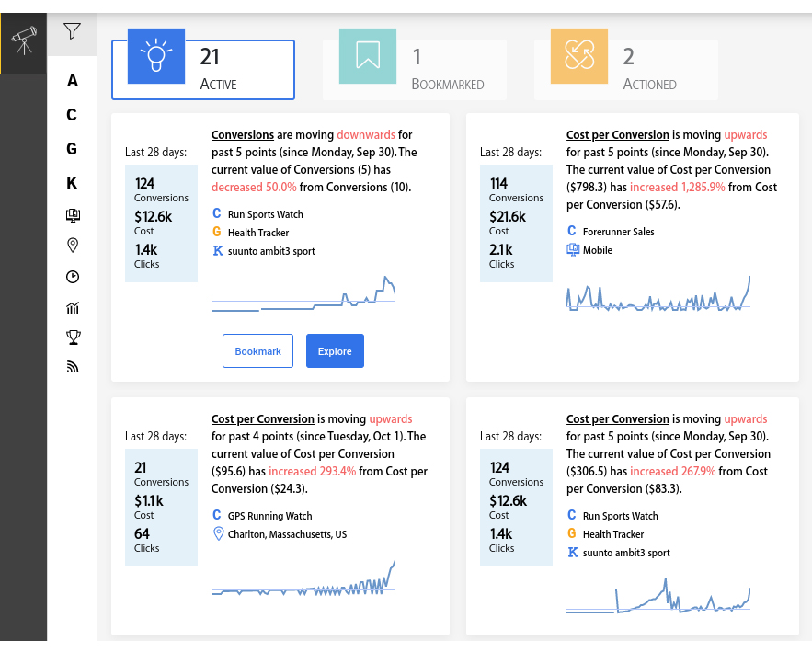
Task: Click the Forerunner Sales sparkline chart
Action: click(658, 293)
